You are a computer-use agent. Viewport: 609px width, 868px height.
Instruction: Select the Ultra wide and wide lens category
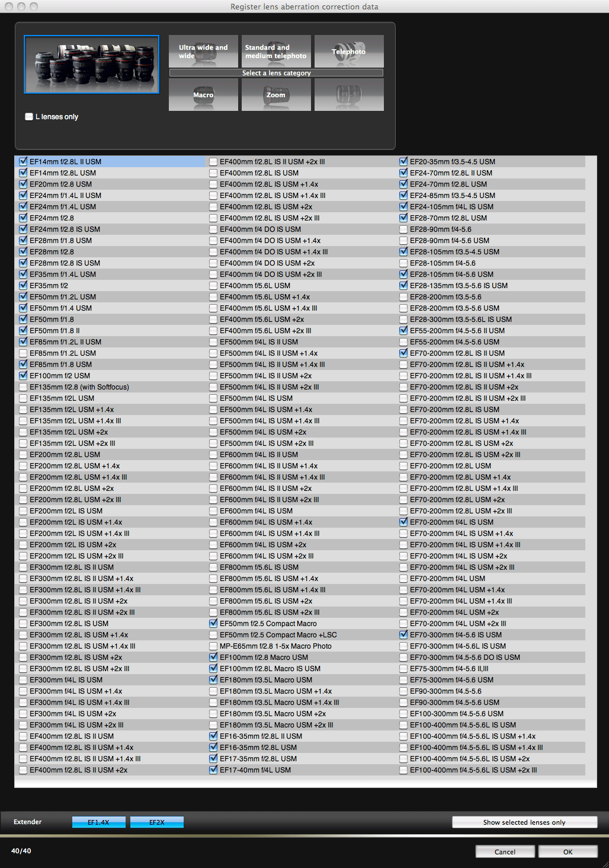pyautogui.click(x=203, y=52)
